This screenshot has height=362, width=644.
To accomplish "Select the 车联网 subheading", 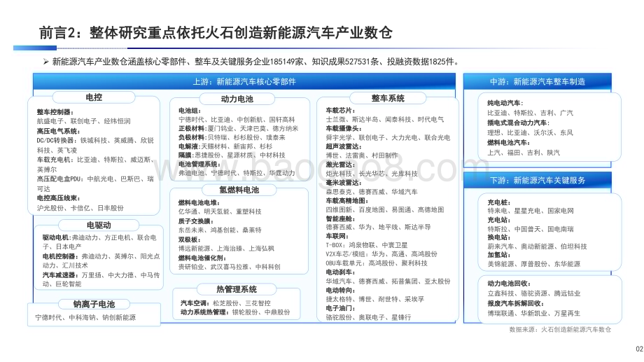I will [337, 236].
